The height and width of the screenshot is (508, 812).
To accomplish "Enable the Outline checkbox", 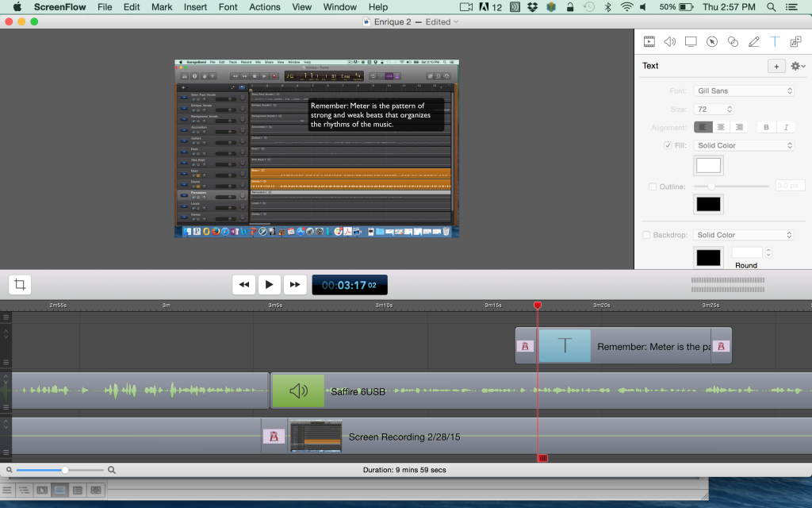I will (x=653, y=186).
